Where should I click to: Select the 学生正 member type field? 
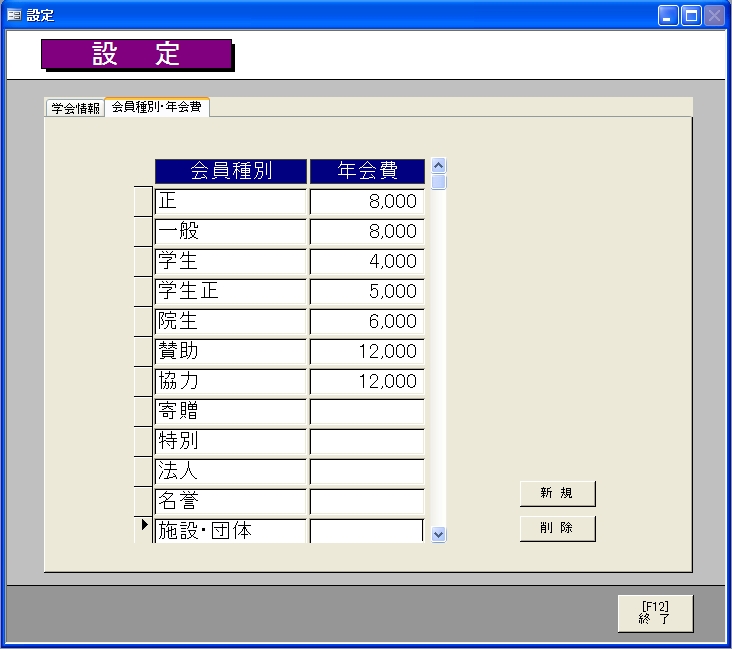tap(231, 291)
